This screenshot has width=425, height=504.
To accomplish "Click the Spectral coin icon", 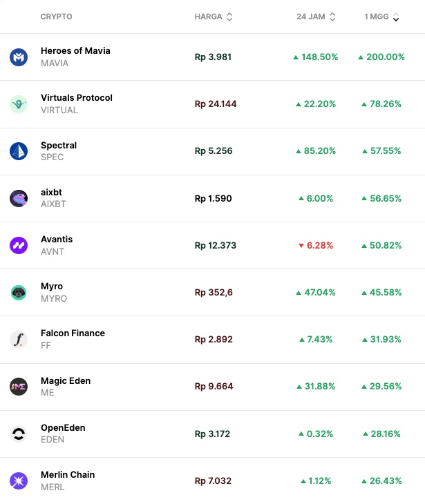I will pyautogui.click(x=19, y=151).
